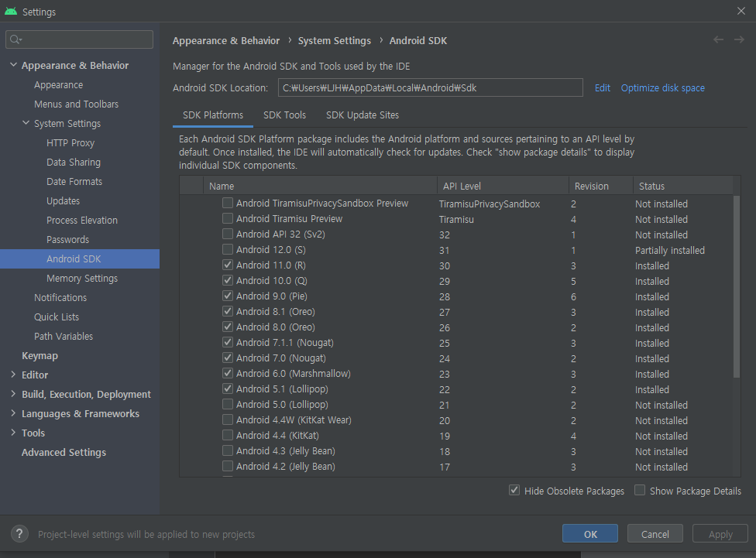Check Android TiramisuPrivacySandbox Preview checkbox
Viewport: 756px width, 558px height.
click(x=228, y=203)
